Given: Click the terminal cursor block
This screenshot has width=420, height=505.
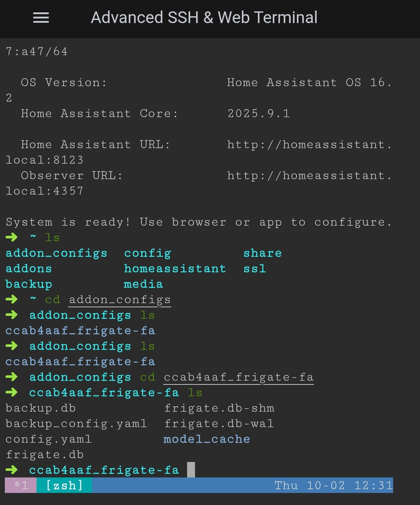Looking at the screenshot, I should [191, 470].
